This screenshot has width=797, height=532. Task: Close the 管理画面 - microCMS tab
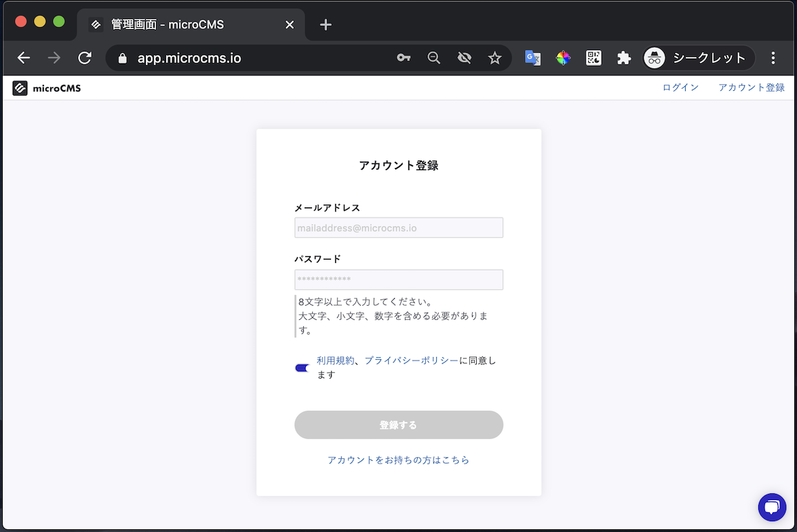pos(290,24)
